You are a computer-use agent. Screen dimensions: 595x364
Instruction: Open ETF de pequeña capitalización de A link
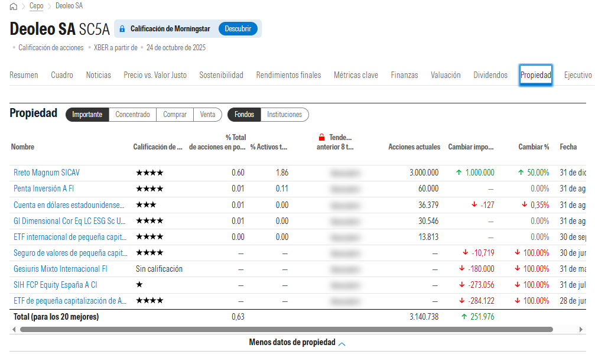(70, 301)
